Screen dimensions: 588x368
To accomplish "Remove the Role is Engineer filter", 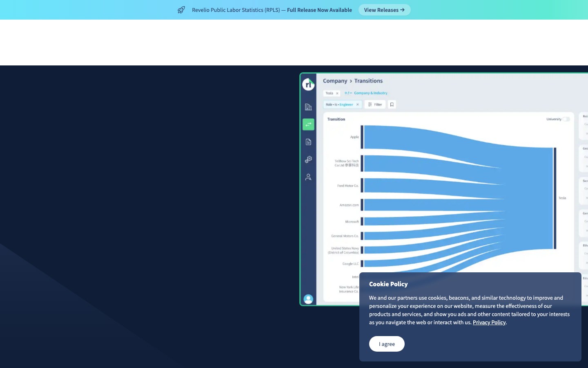I will pyautogui.click(x=357, y=105).
